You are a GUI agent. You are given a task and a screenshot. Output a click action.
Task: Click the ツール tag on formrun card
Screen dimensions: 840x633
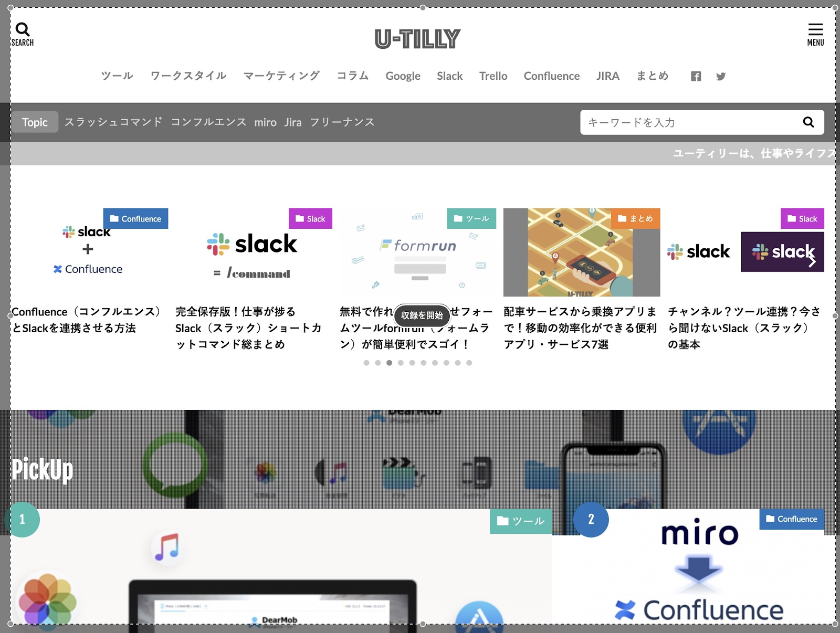pos(471,219)
